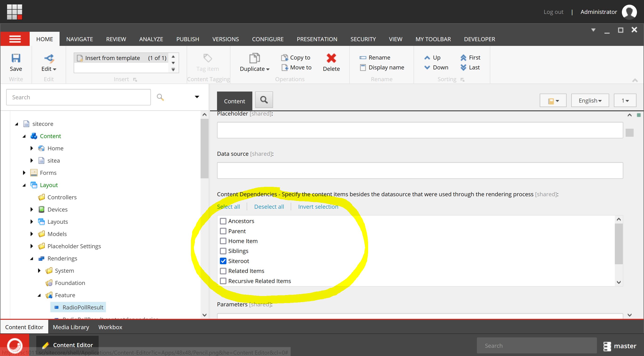Check the Home Item checkbox
Image resolution: width=644 pixels, height=356 pixels.
tap(223, 241)
